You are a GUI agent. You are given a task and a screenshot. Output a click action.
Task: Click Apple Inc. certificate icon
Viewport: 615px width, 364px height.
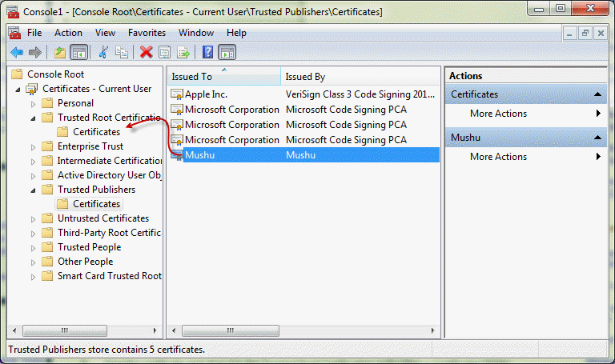[x=177, y=94]
